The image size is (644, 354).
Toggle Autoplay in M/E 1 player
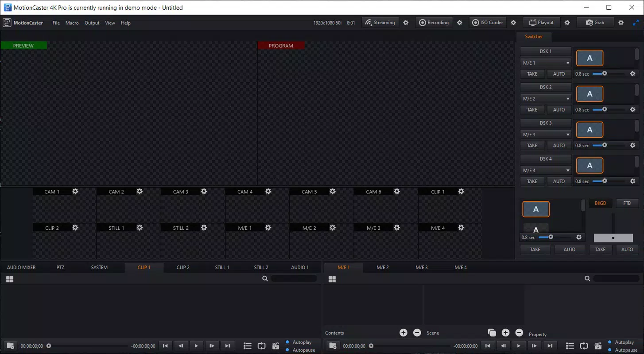[621, 342]
